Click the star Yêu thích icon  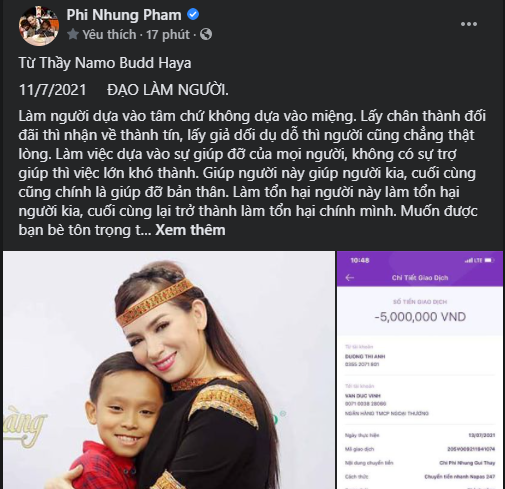tap(73, 34)
